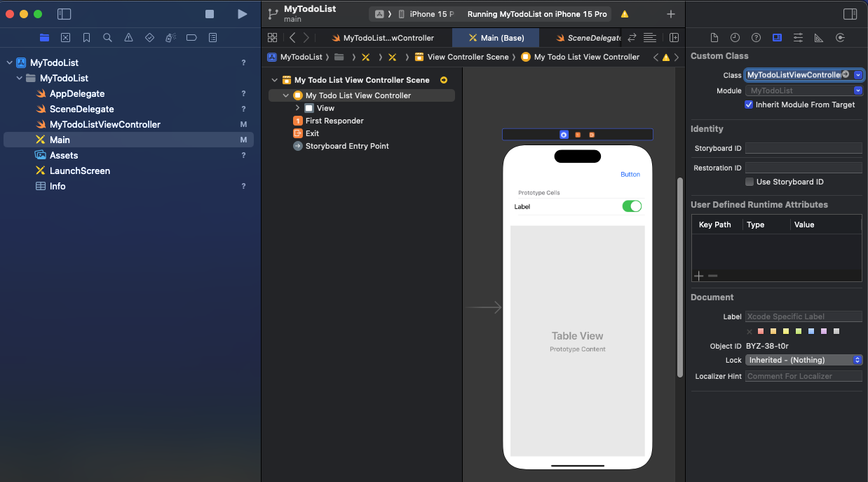Collapse My Todo List View Controller Scene
Image resolution: width=868 pixels, height=482 pixels.
(275, 80)
